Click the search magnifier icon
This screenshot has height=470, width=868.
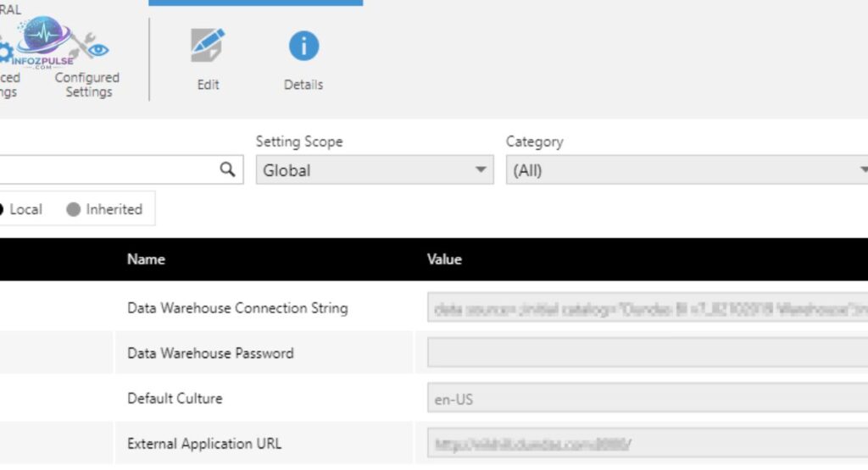[227, 169]
